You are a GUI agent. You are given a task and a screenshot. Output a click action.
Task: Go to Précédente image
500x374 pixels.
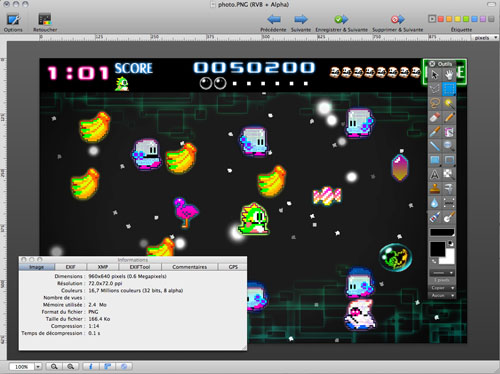[x=273, y=23]
